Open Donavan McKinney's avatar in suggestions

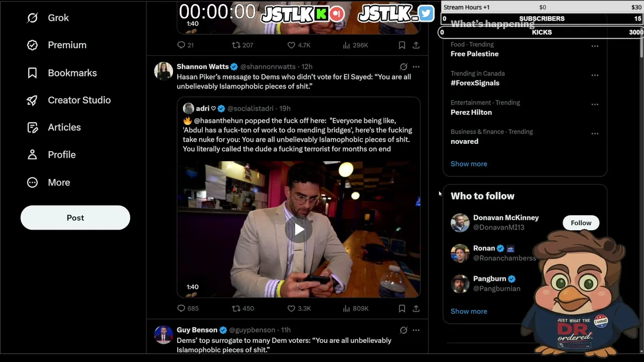coord(460,223)
